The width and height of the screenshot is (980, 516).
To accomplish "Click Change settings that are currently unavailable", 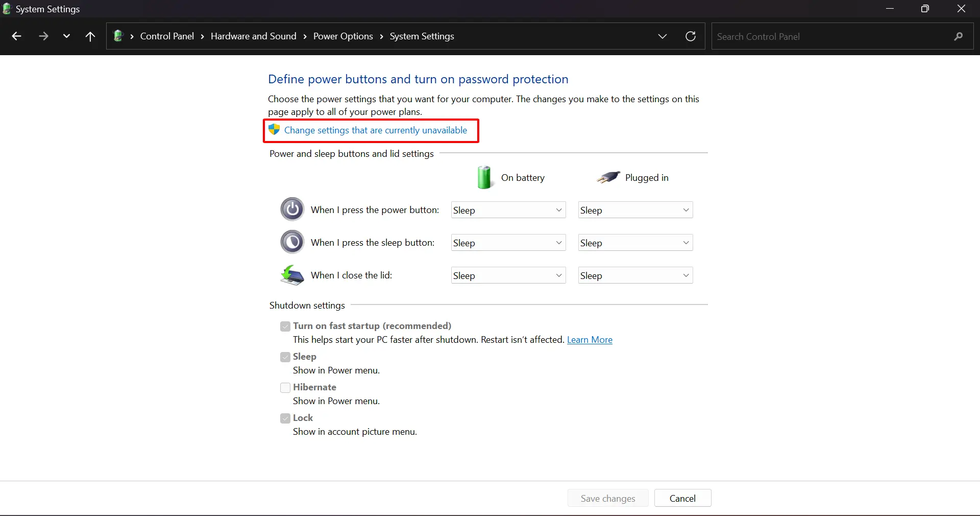I will pyautogui.click(x=376, y=130).
